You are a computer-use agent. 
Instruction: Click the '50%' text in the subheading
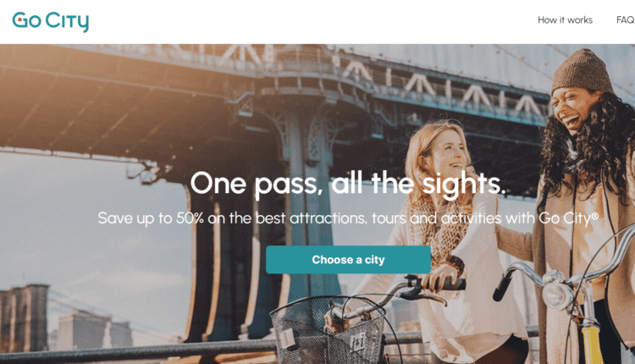coord(190,218)
